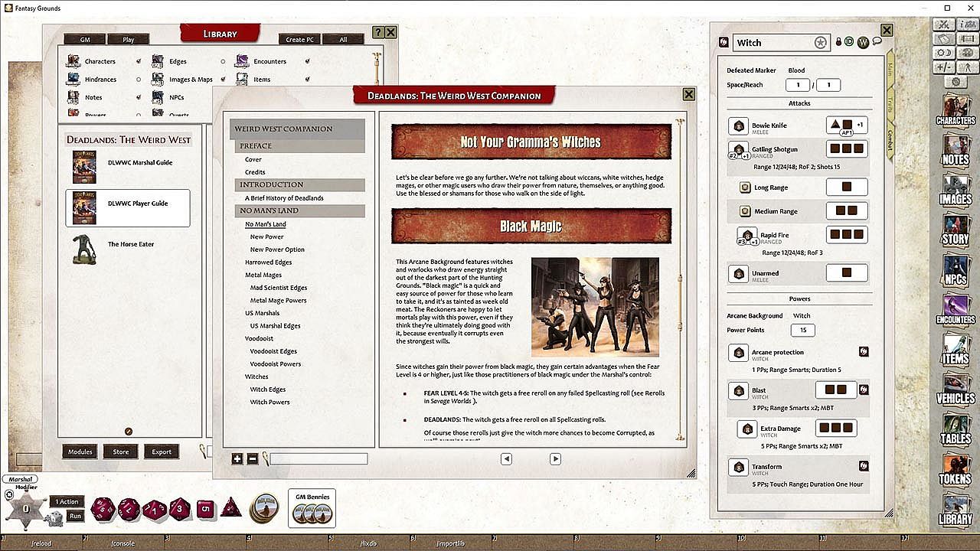Collapse the No Man's Land section header
Image resolution: width=980 pixels, height=551 pixels.
click(299, 210)
